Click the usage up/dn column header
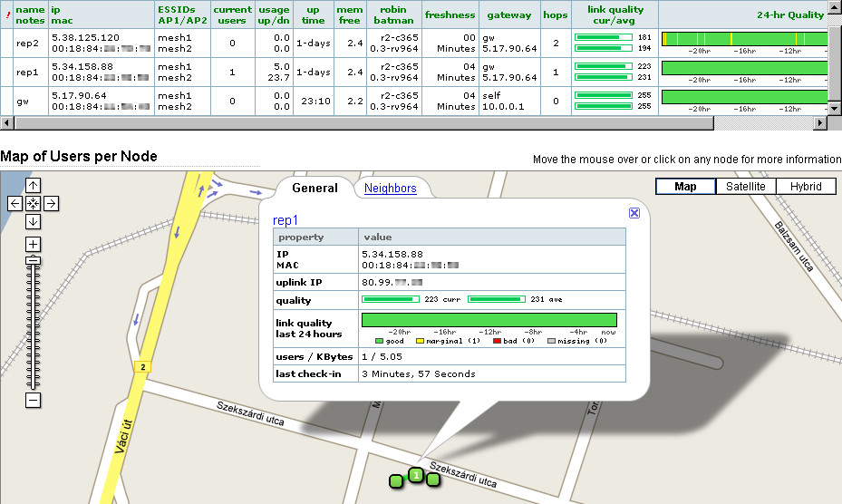 click(274, 15)
